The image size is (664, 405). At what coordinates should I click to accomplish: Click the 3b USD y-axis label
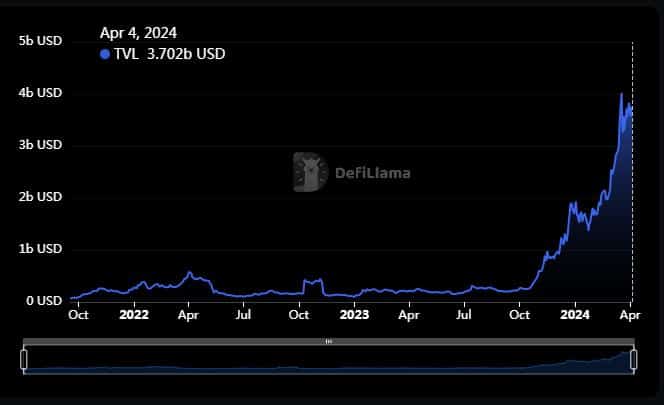coord(40,145)
